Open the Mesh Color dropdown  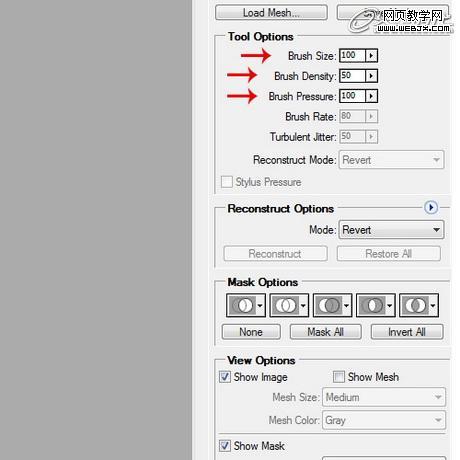(384, 420)
